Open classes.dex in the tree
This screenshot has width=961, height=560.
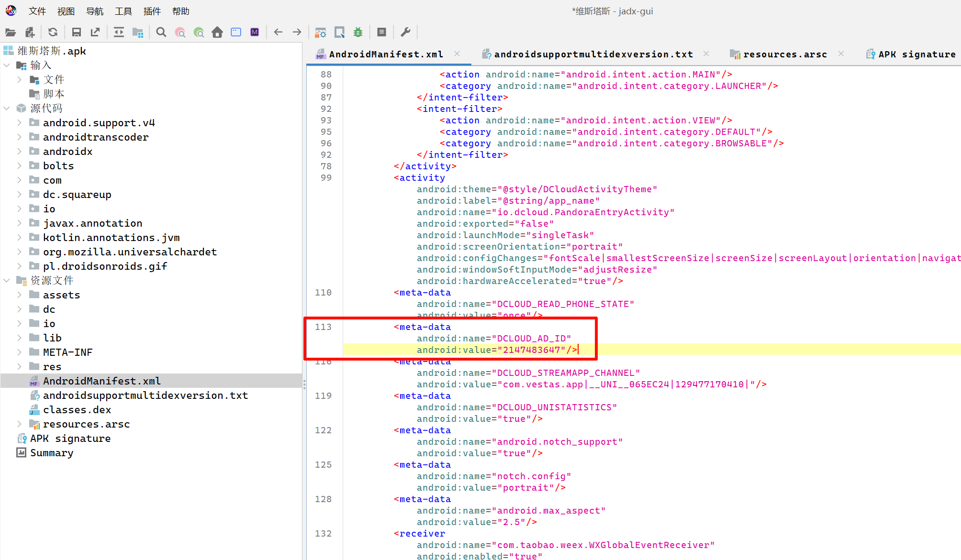[77, 409]
